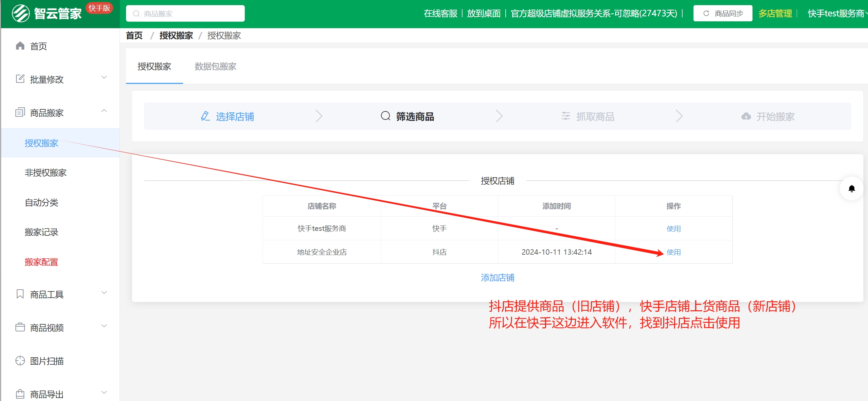Click the 2024-10-11 13:42:14 time cell
This screenshot has width=868, height=401.
[x=557, y=252]
